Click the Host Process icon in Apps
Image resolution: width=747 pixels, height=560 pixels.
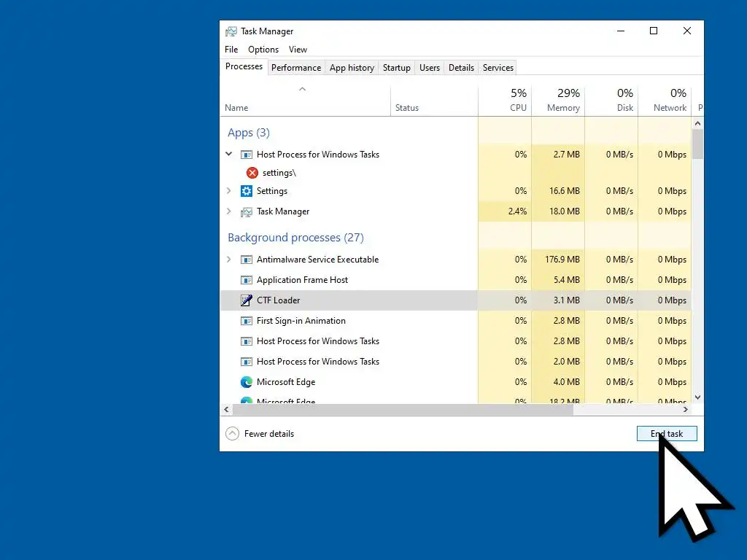point(247,155)
